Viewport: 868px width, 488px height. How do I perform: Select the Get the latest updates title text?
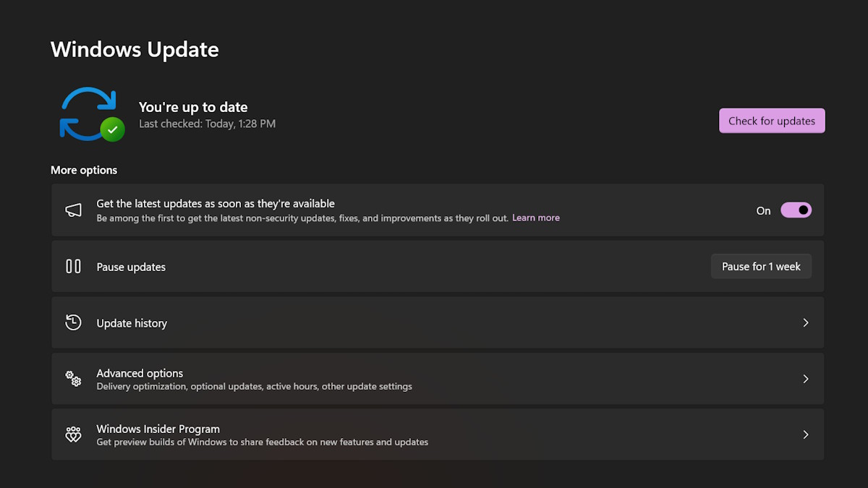[x=216, y=204]
